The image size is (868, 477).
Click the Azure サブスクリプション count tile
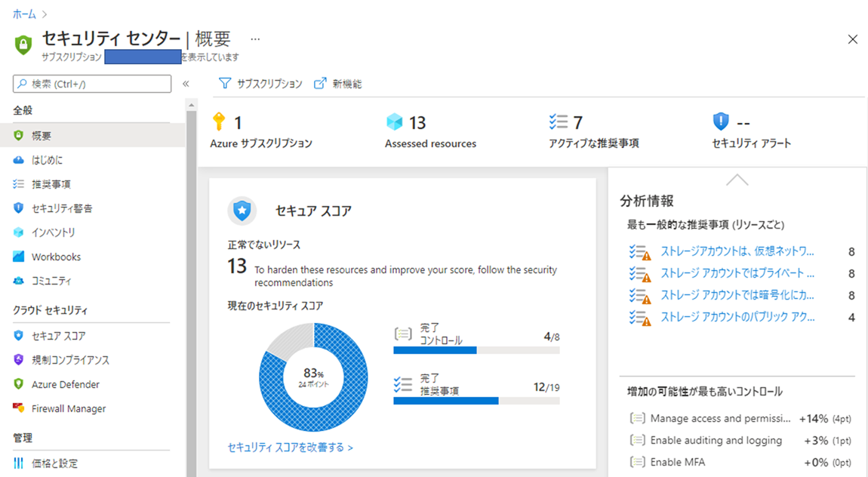[x=261, y=131]
